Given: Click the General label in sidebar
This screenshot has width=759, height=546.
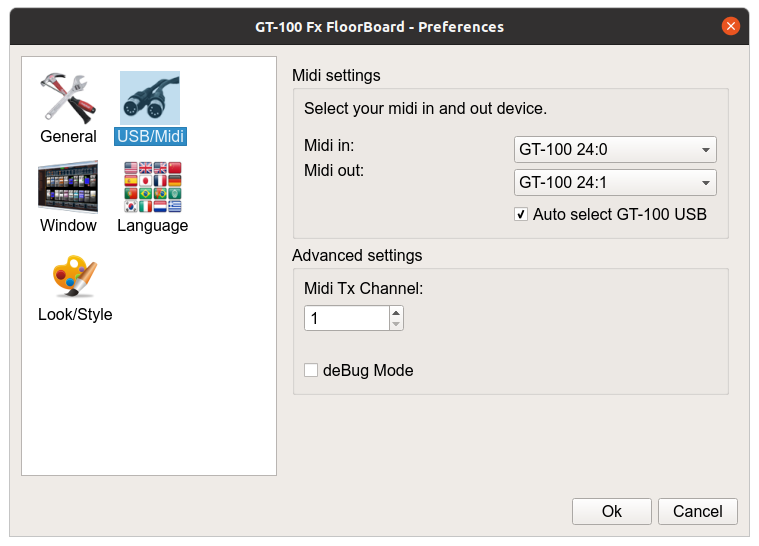Looking at the screenshot, I should coord(68,137).
